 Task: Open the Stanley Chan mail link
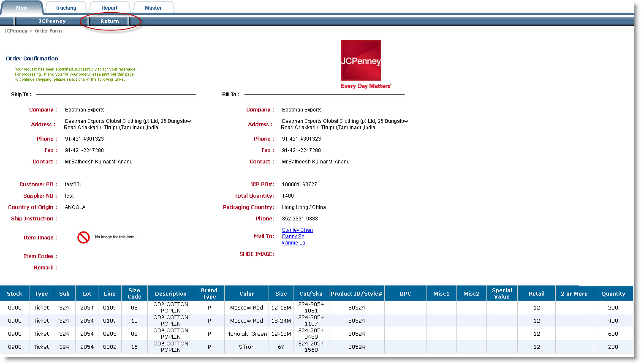pyautogui.click(x=297, y=230)
